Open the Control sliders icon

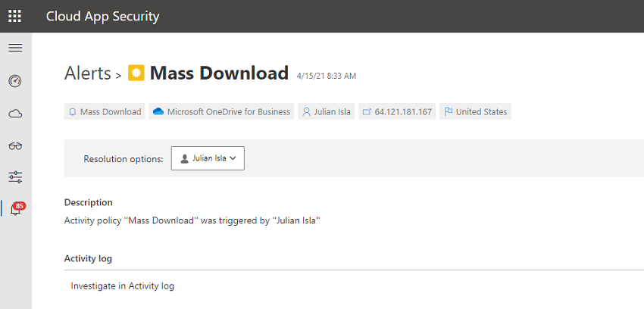[15, 177]
